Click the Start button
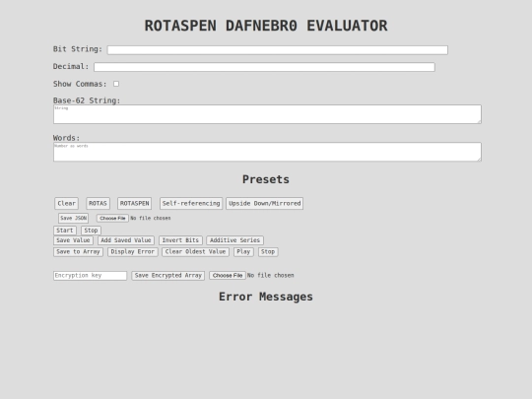Screen dimensions: 532x399 click(x=65, y=231)
